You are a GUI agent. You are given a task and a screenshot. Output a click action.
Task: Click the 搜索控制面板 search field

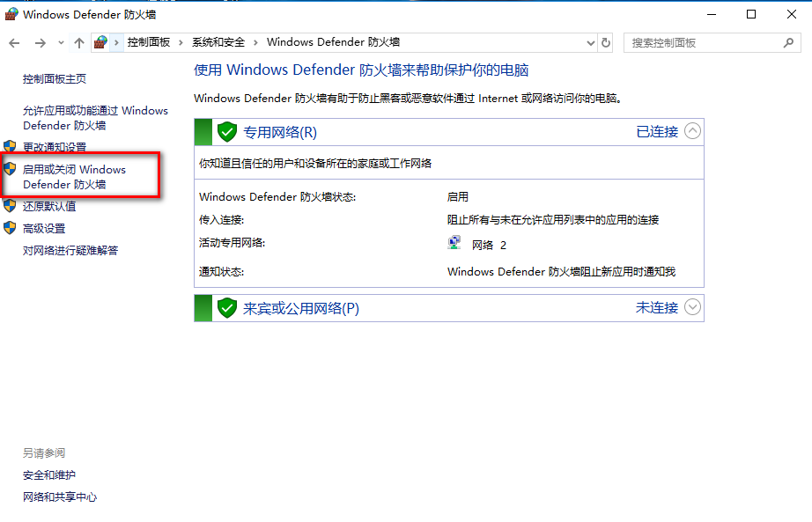pyautogui.click(x=700, y=42)
